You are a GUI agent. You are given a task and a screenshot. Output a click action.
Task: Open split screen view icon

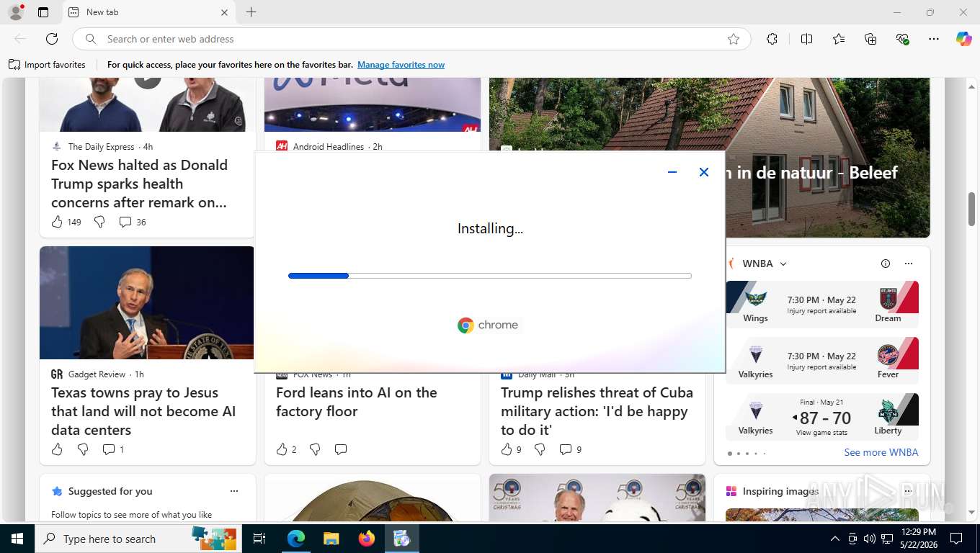click(x=806, y=39)
